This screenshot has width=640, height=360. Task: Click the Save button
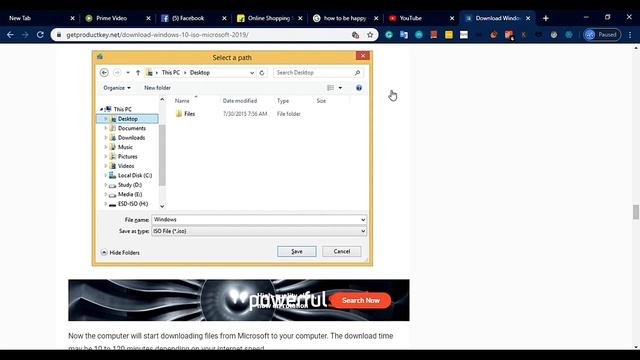(x=297, y=251)
